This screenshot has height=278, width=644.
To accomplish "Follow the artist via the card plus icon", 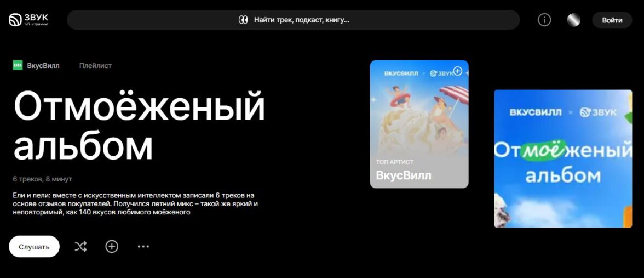I will tap(458, 71).
